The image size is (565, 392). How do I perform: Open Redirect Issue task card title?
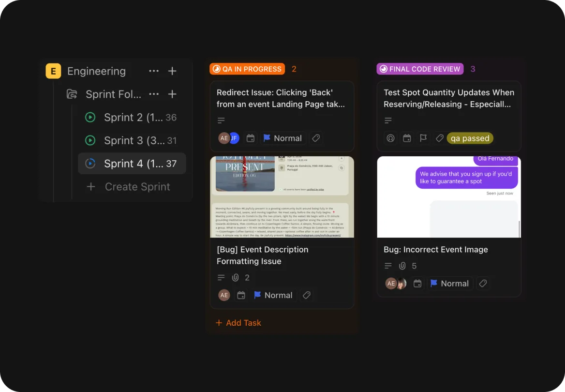281,98
